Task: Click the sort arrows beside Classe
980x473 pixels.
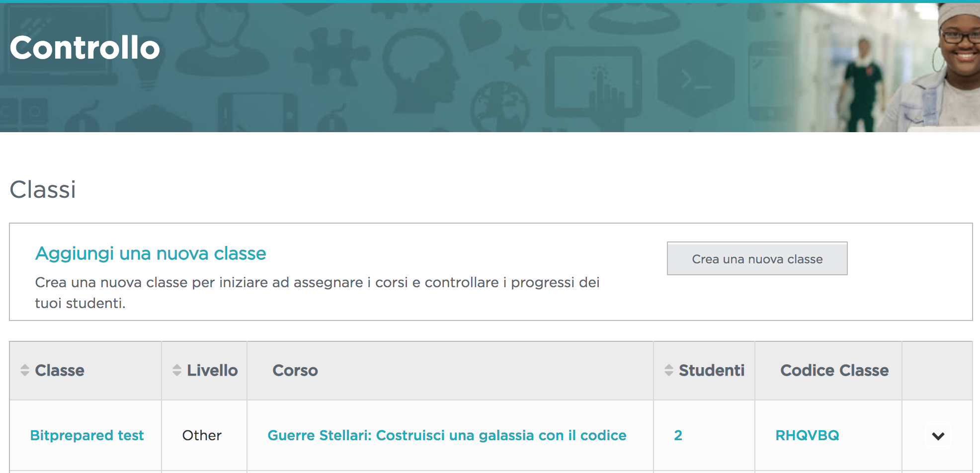Action: pos(25,370)
